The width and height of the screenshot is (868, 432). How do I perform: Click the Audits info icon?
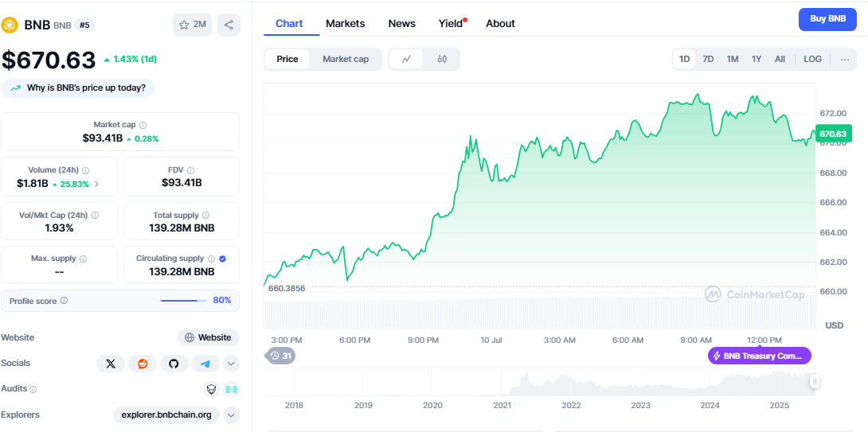(33, 389)
